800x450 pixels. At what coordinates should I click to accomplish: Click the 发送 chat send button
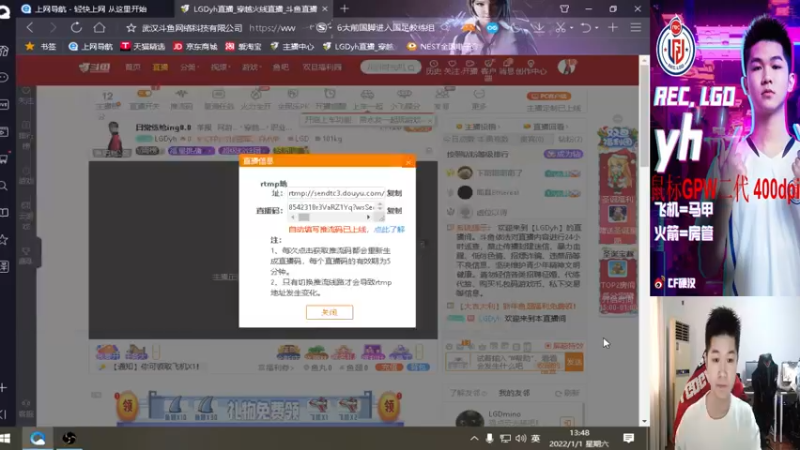point(574,362)
